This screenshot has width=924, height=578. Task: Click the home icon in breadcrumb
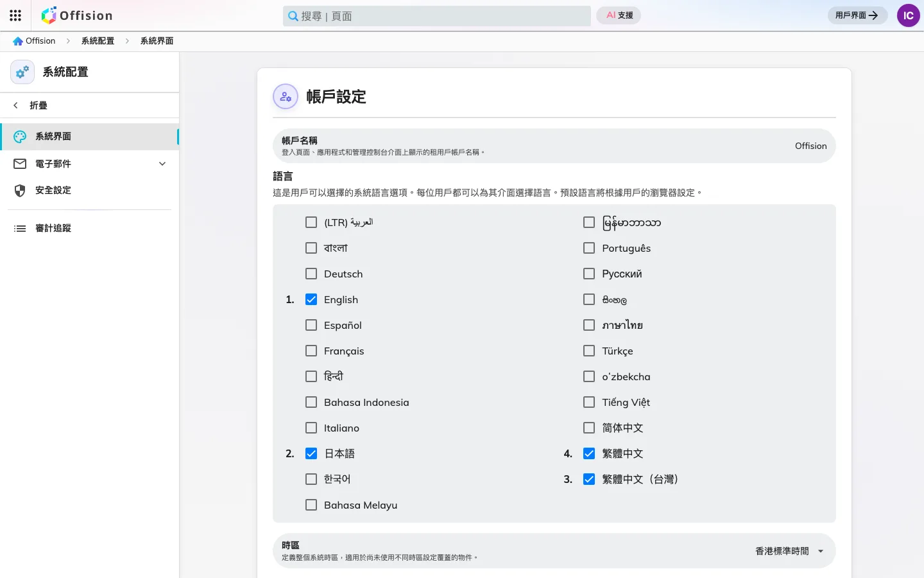(18, 41)
